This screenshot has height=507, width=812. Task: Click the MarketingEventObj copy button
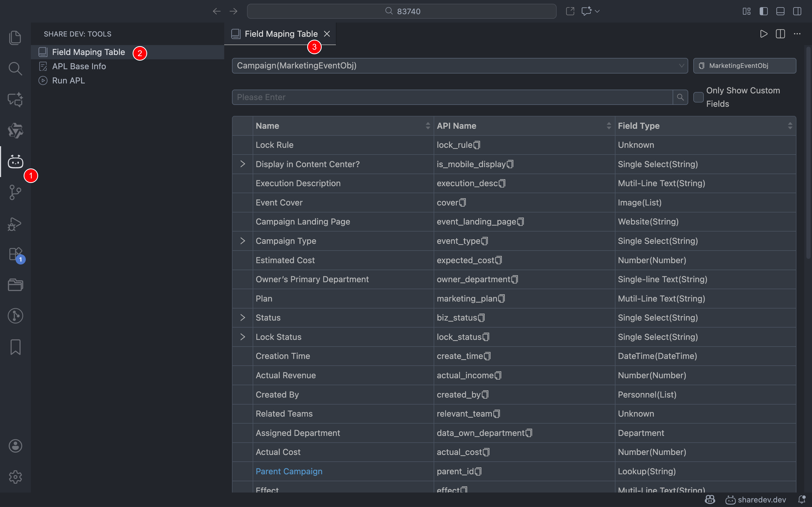tap(744, 66)
